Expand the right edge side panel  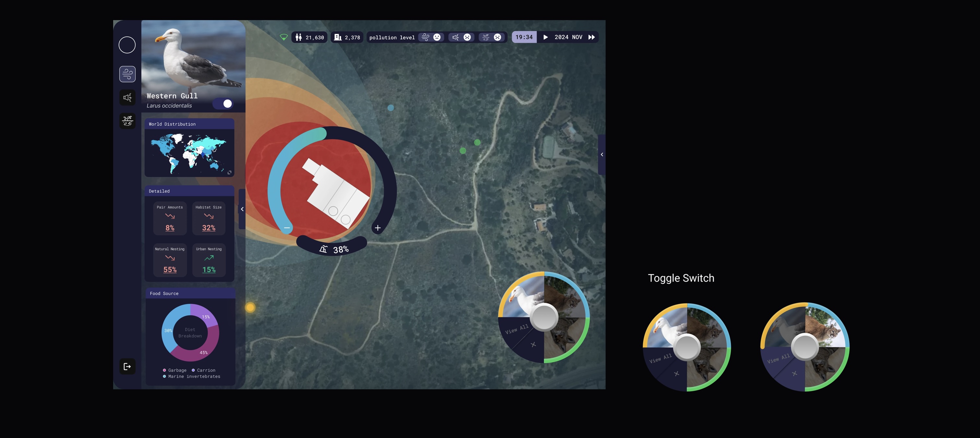[602, 154]
